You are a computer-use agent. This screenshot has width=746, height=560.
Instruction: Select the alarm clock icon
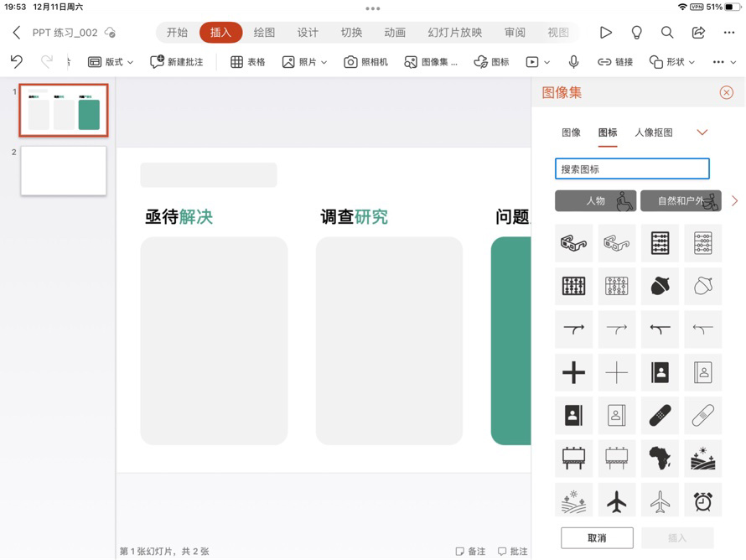point(702,501)
